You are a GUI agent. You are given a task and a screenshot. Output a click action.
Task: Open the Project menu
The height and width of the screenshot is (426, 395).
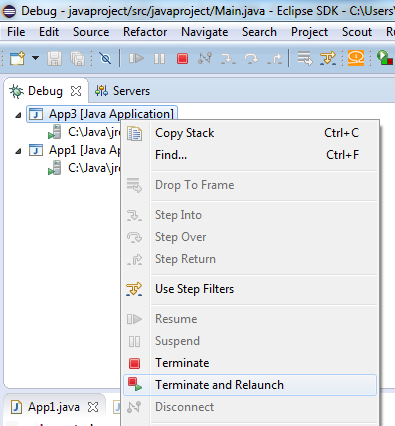(309, 32)
